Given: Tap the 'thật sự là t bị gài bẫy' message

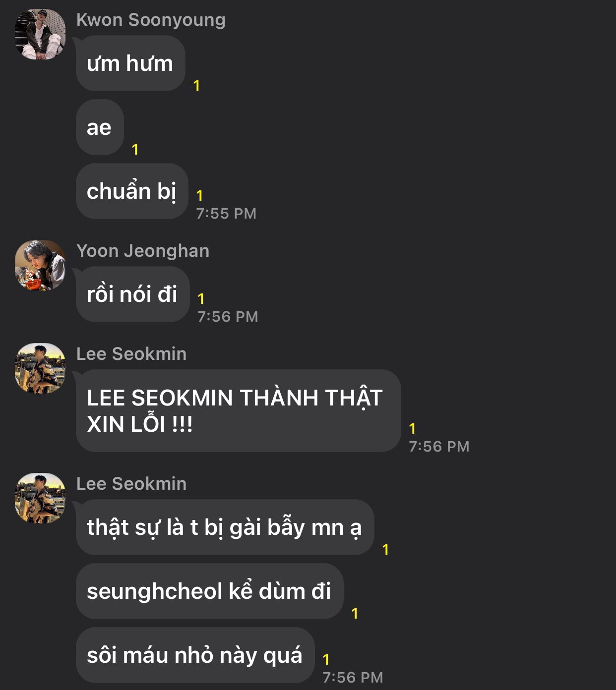Looking at the screenshot, I should click(225, 527).
